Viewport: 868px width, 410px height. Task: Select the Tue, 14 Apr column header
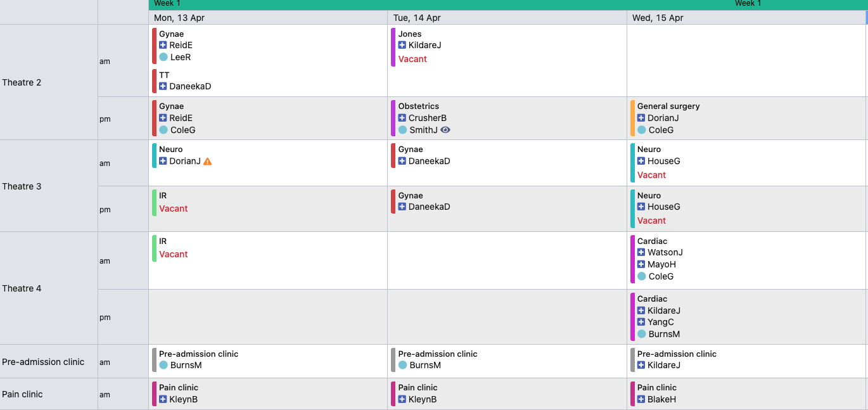click(x=417, y=18)
